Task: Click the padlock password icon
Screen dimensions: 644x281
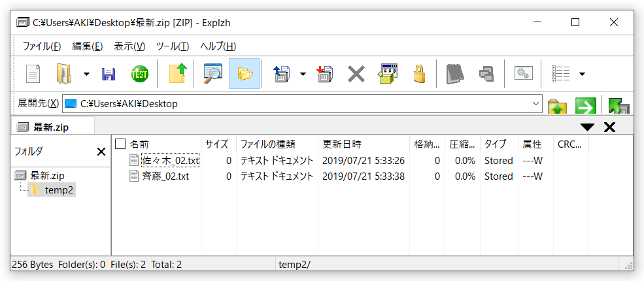Action: coord(419,74)
